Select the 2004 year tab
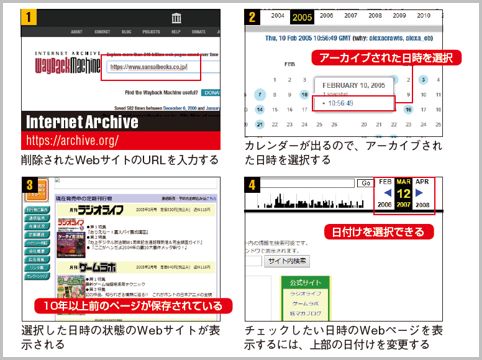The image size is (482, 360). (277, 15)
